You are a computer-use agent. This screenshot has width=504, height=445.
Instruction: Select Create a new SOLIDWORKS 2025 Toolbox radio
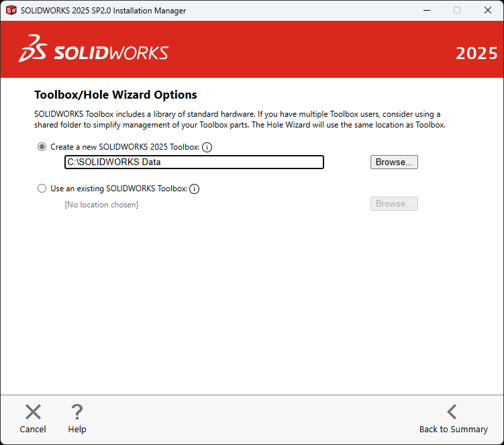[x=42, y=147]
